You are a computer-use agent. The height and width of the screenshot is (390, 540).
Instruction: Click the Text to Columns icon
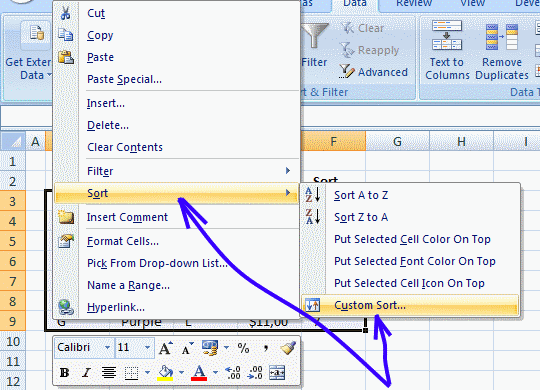pos(447,35)
